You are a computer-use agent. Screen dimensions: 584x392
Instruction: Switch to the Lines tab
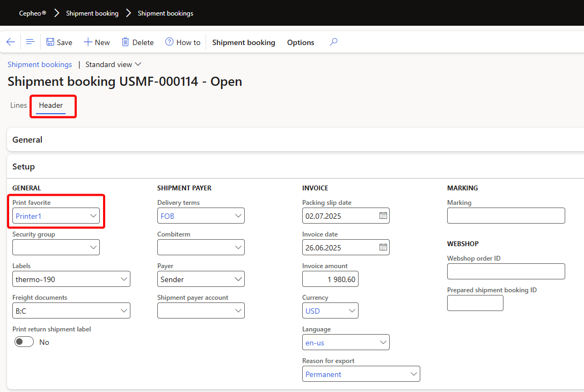[x=18, y=106]
